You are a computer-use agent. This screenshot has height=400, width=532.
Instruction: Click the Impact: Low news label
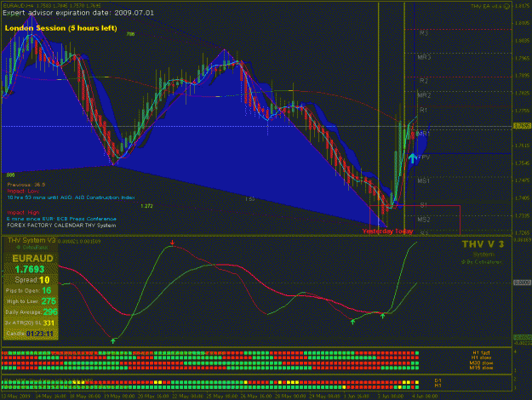coord(23,191)
